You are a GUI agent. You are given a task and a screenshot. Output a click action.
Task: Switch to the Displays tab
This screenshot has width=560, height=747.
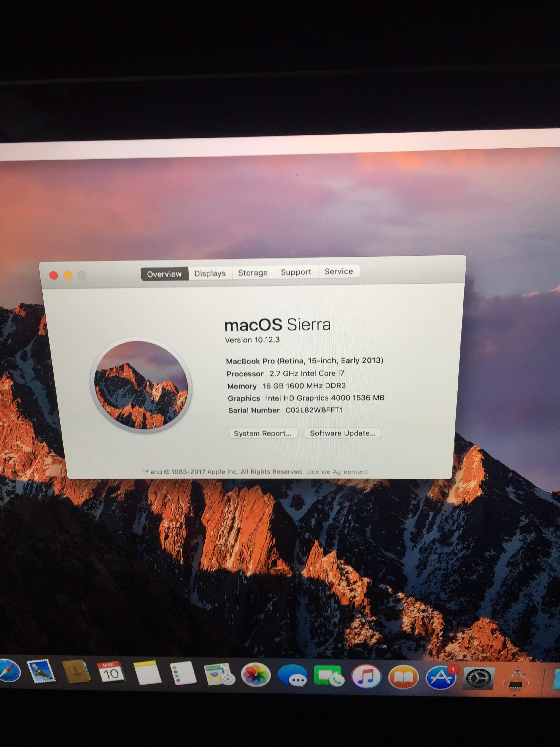(210, 273)
